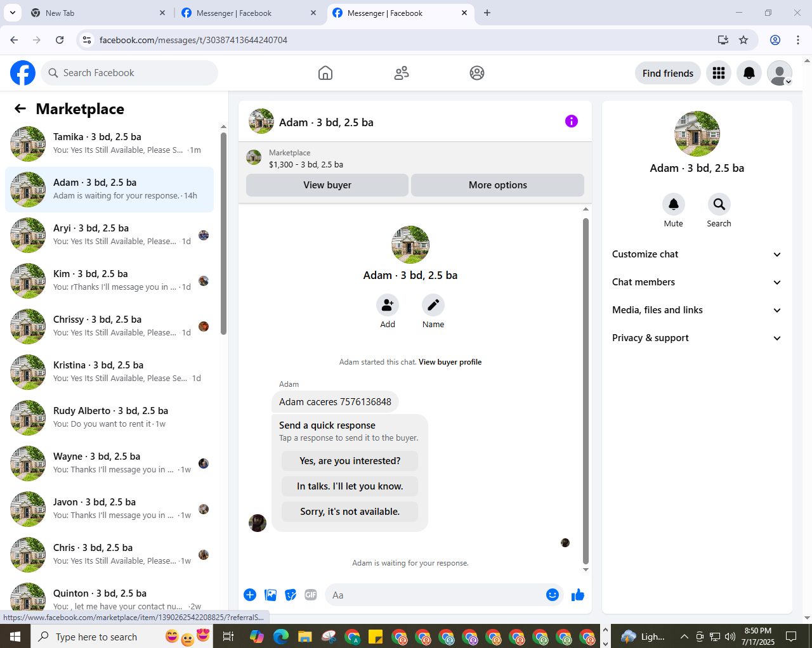Expand the Customize chat section

(x=697, y=254)
